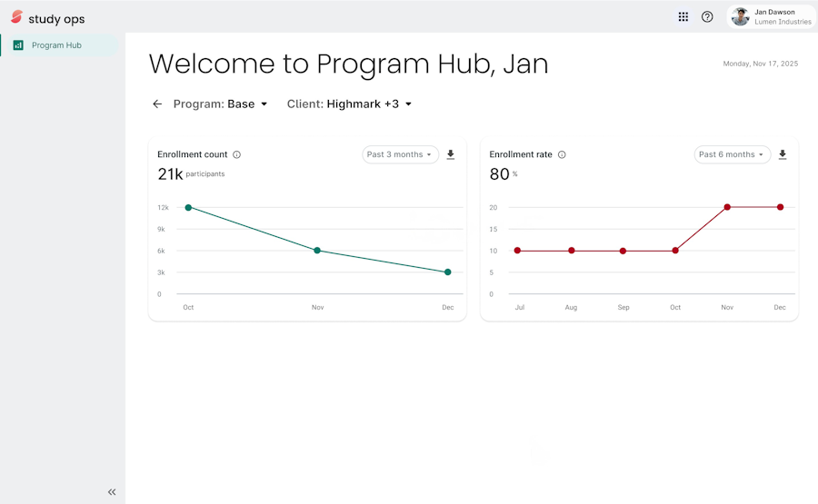
Task: Click Jan Dawson's profile avatar
Action: pyautogui.click(x=740, y=16)
